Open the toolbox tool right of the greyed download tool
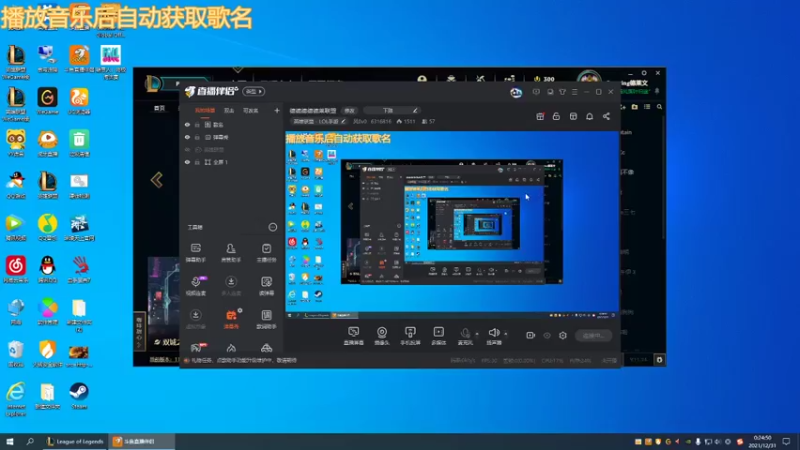This screenshot has width=800, height=450. coord(266,286)
